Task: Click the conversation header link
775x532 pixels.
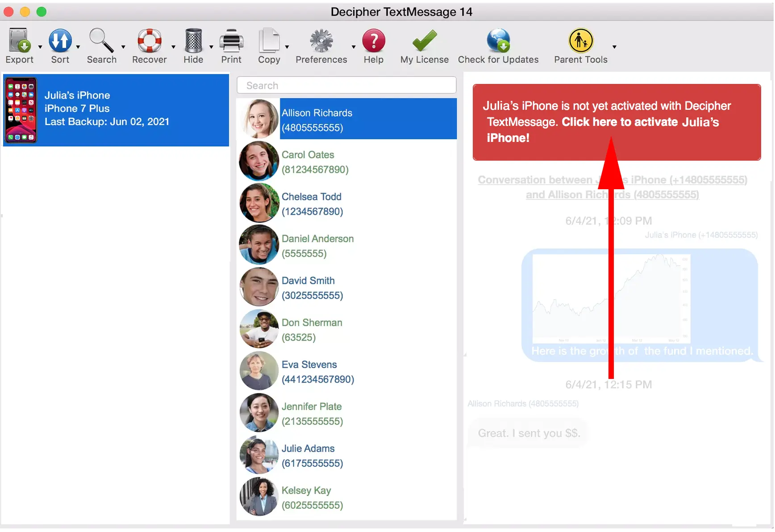Action: tap(612, 187)
